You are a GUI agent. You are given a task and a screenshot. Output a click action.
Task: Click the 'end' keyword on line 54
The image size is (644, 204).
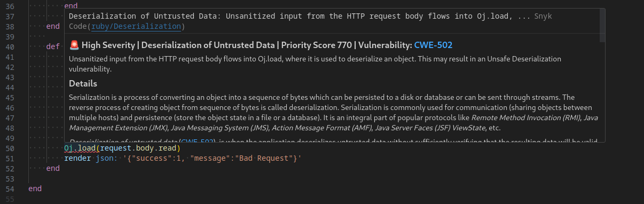pyautogui.click(x=35, y=189)
